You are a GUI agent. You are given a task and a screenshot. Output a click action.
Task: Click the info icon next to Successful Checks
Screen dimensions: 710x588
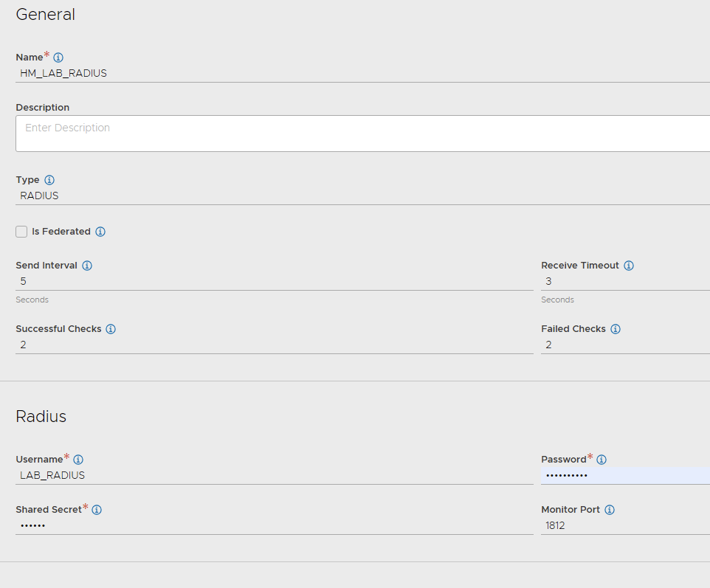pyautogui.click(x=110, y=329)
